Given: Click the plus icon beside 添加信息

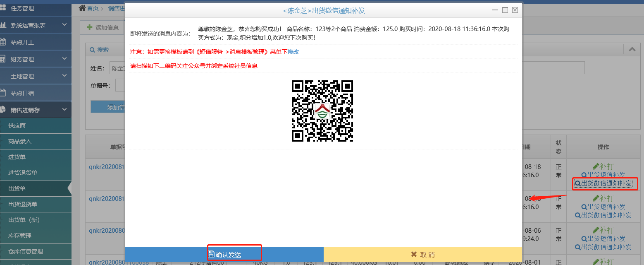Looking at the screenshot, I should coord(89,27).
